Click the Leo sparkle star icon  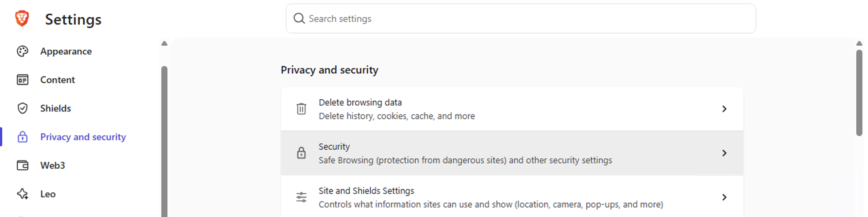click(22, 194)
